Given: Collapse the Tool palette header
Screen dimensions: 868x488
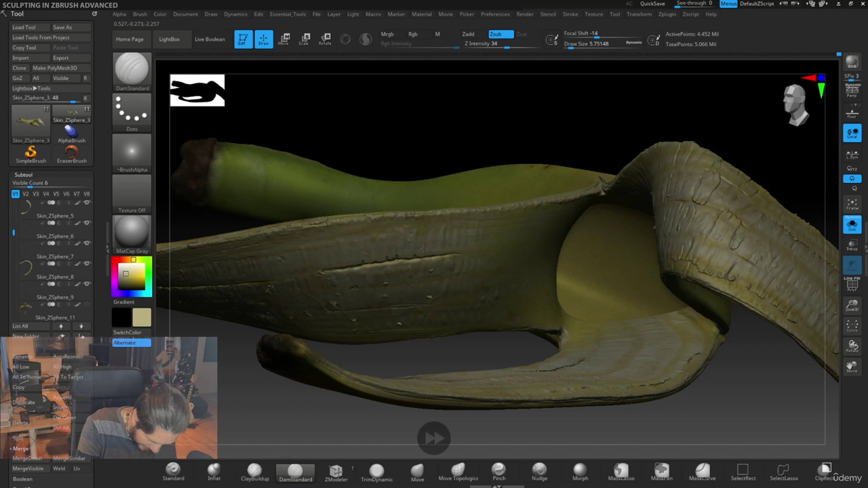Looking at the screenshot, I should pyautogui.click(x=17, y=14).
